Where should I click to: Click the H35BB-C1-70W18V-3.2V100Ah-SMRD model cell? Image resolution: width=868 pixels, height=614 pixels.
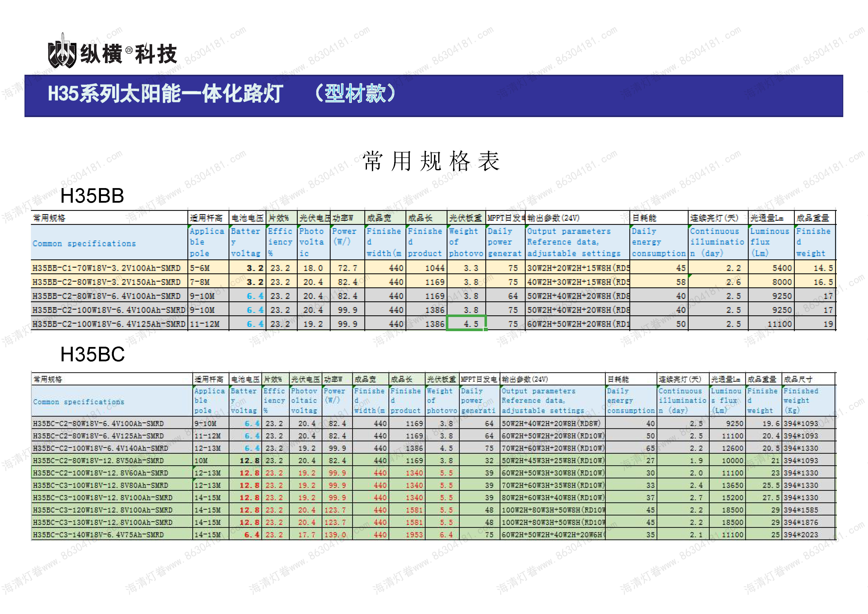point(107,268)
